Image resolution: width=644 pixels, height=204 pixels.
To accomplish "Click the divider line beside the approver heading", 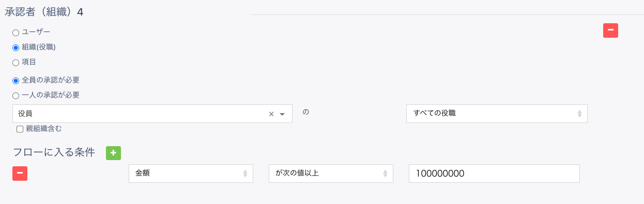I will pos(447,14).
